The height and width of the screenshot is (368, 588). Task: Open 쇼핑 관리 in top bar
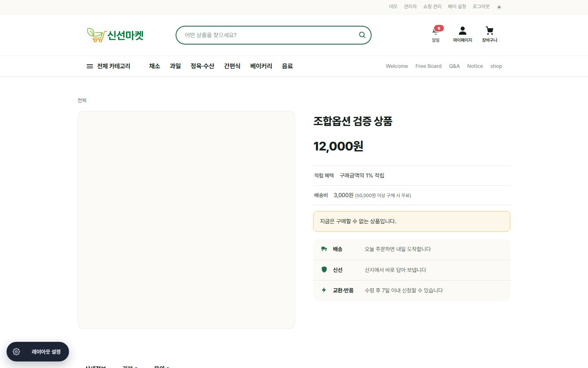[x=432, y=7]
